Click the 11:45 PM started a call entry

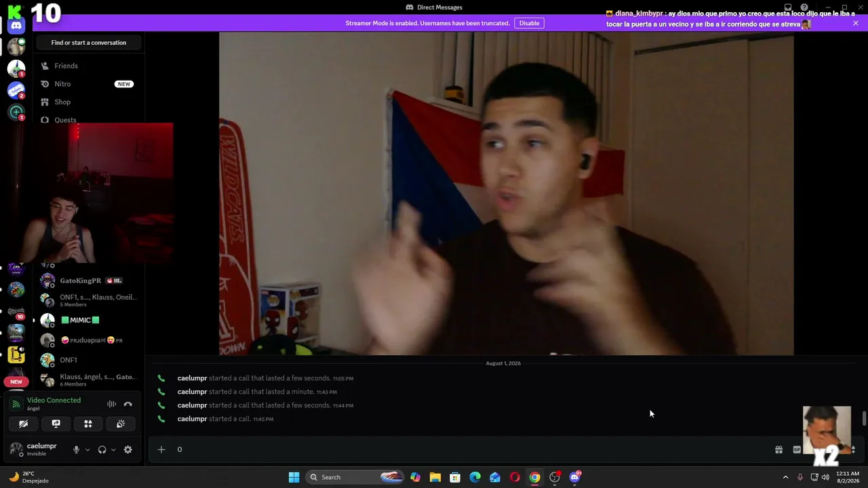(225, 419)
